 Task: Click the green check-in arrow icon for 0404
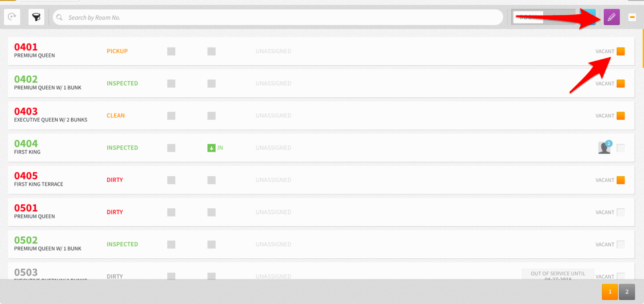coord(211,148)
